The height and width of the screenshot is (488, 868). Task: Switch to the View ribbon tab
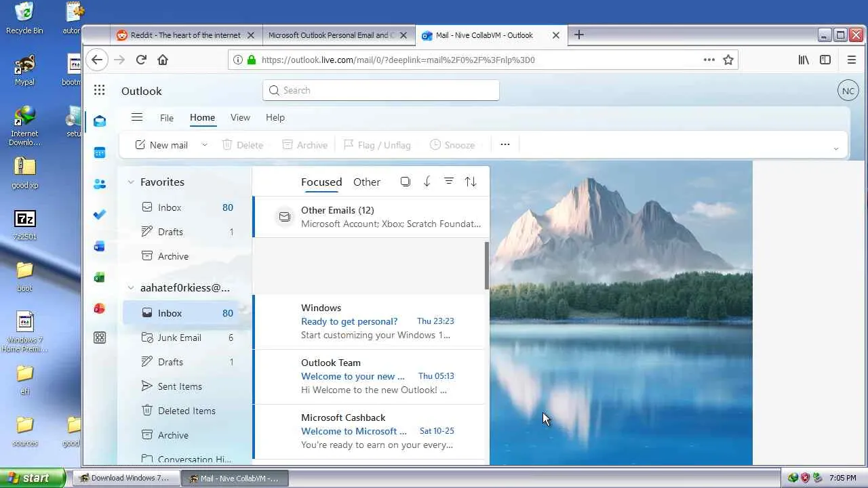click(x=240, y=117)
